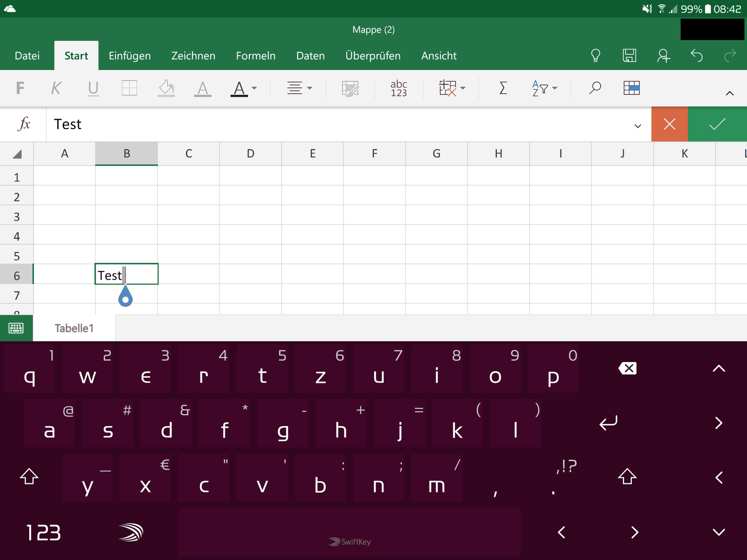Open the Datei menu
This screenshot has width=747, height=560.
(x=27, y=56)
